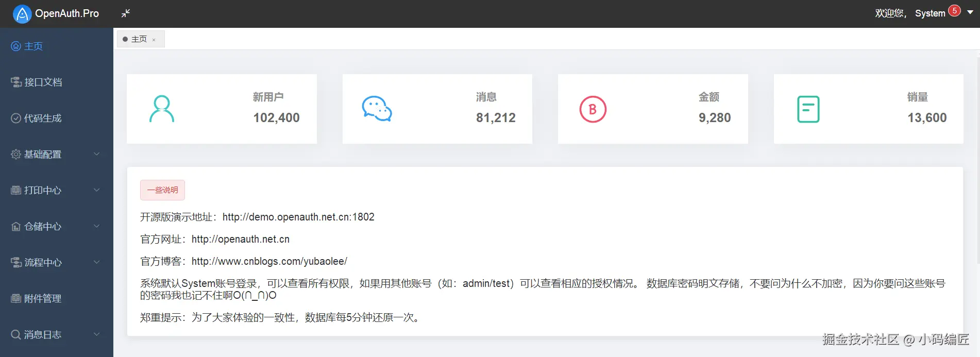Open official site link http://openauth.net.cn
Image resolution: width=980 pixels, height=357 pixels.
pos(241,239)
